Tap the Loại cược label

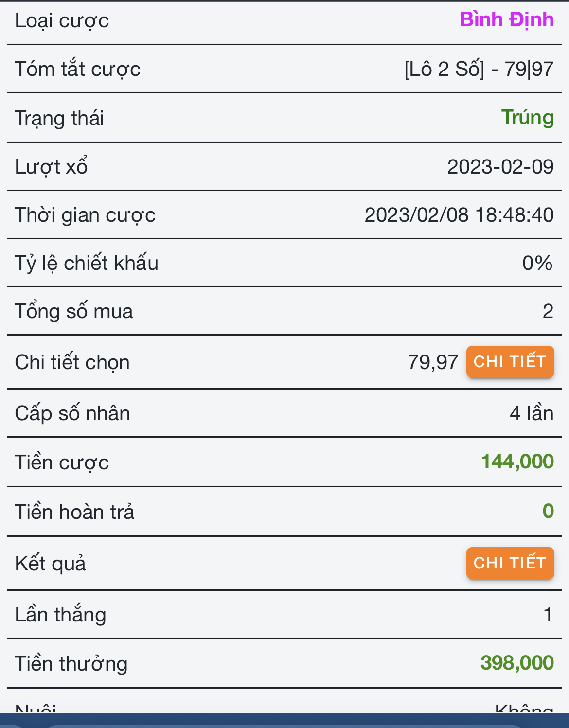(62, 21)
